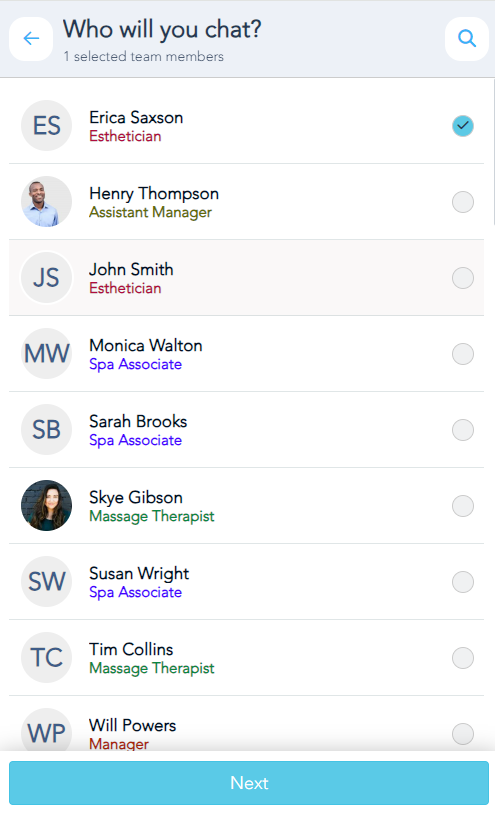The height and width of the screenshot is (814, 495).
Task: Click the ES initials avatar
Action: [x=46, y=126]
